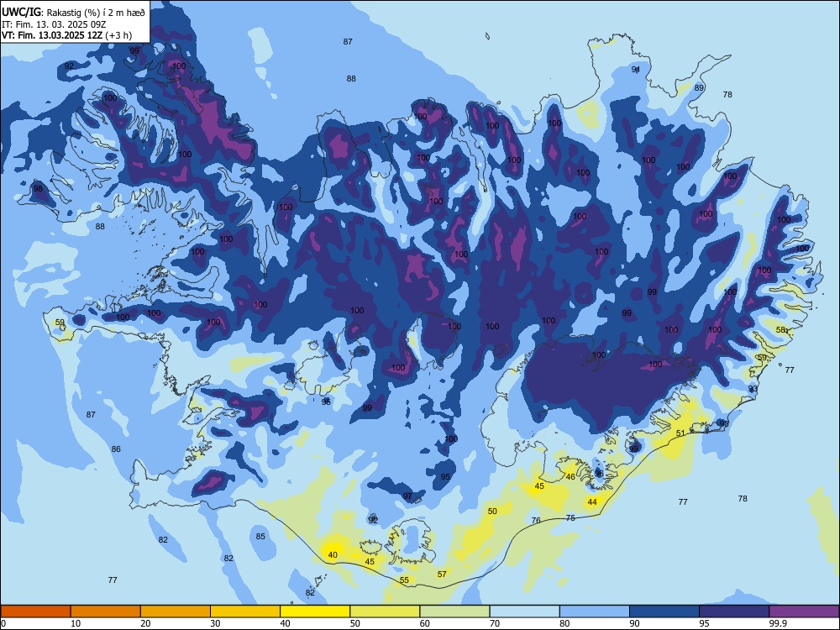This screenshot has height=630, width=840.
Task: Click the '86' humidity value off the west coast
Action: (x=116, y=449)
